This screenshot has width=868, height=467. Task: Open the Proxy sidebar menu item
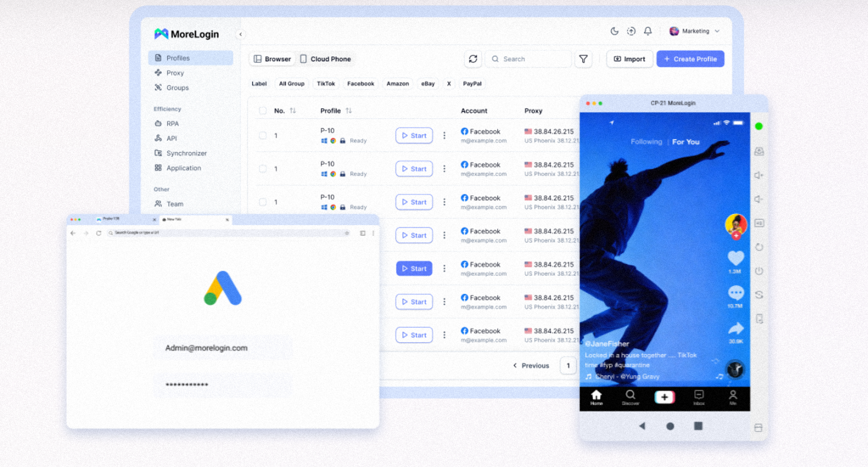tap(175, 73)
